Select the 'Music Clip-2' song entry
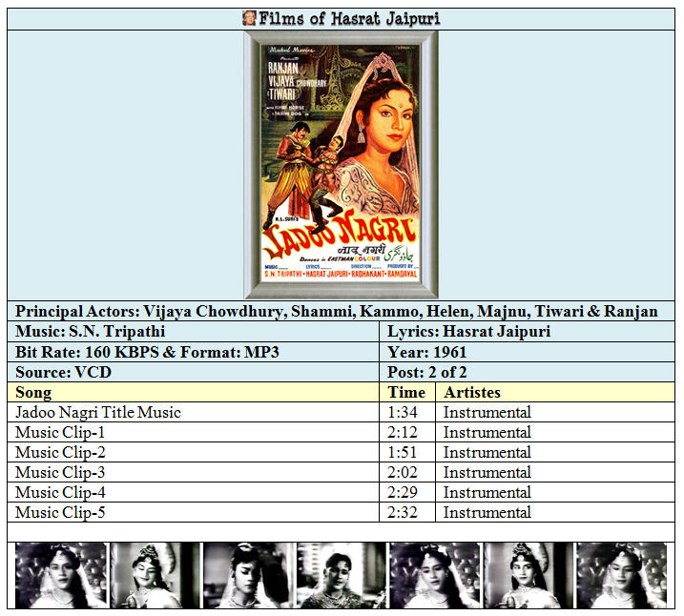This screenshot has width=684, height=616. (60, 453)
